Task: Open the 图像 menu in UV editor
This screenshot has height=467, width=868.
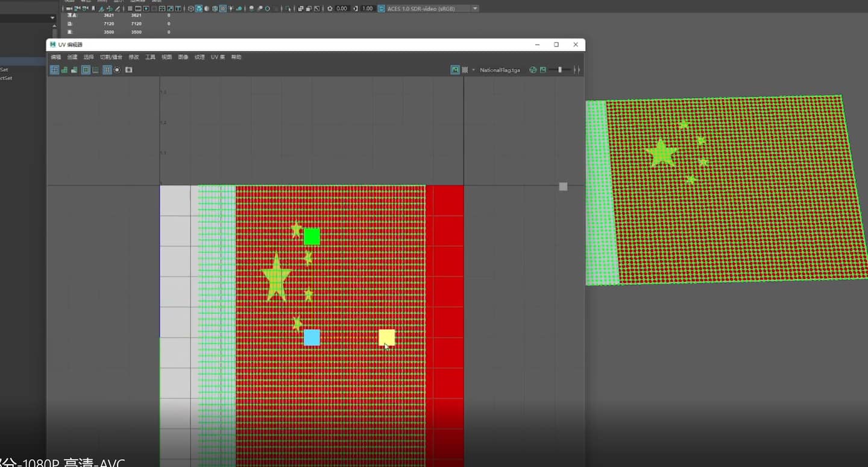Action: point(183,57)
